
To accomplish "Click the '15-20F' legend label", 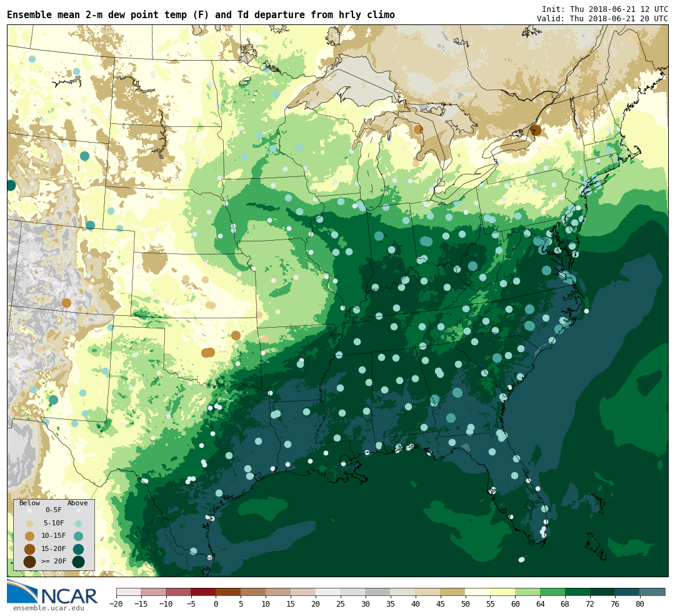I will (x=54, y=548).
